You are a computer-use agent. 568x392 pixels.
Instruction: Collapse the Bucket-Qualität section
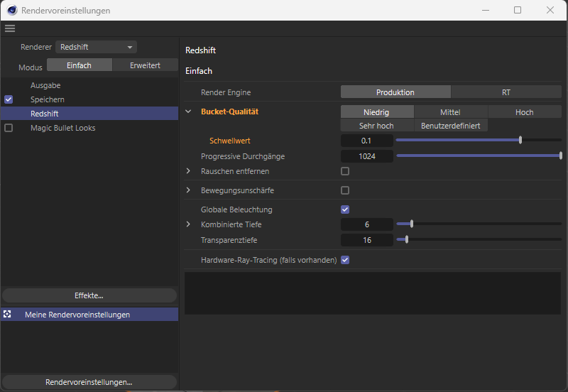[x=188, y=111]
